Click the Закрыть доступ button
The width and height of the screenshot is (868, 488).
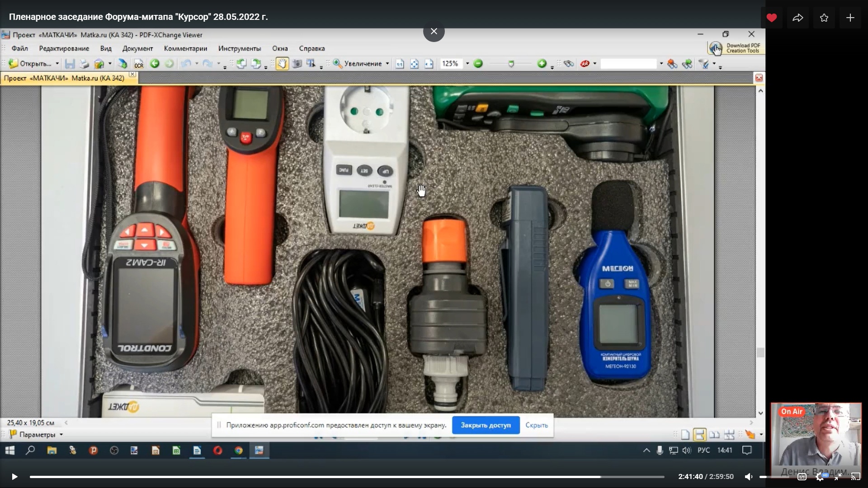point(486,425)
